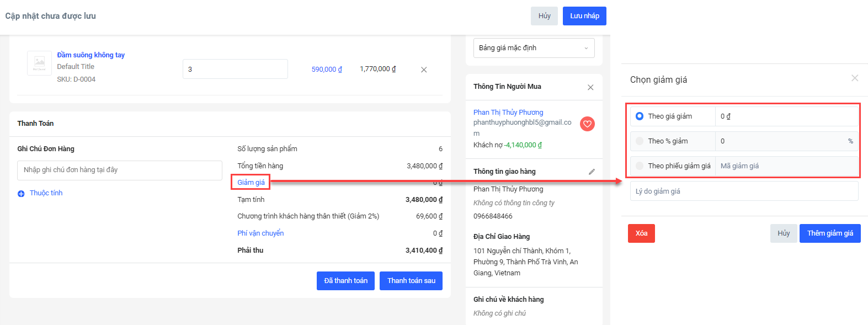This screenshot has width=868, height=325.
Task: Click the Giảm giá link
Action: coord(251,183)
